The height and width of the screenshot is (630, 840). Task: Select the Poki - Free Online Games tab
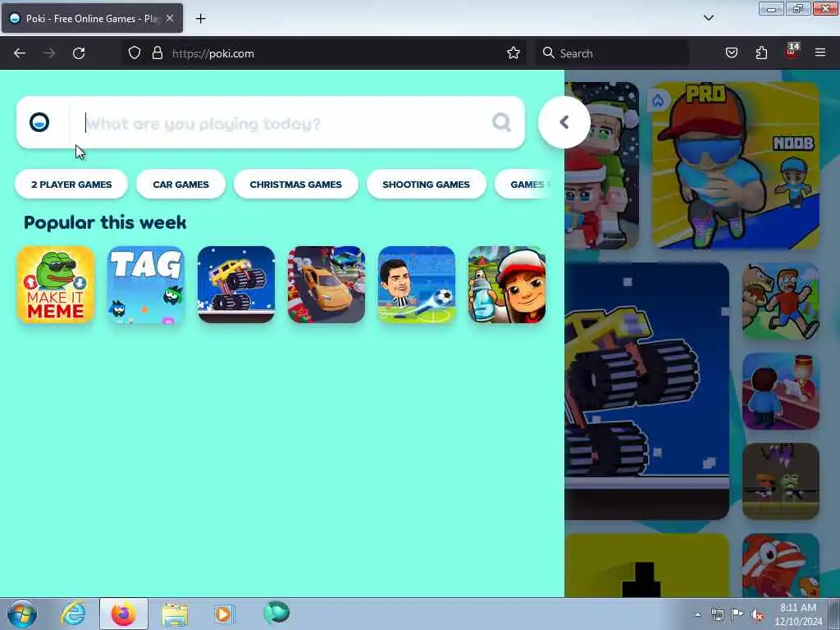click(92, 18)
